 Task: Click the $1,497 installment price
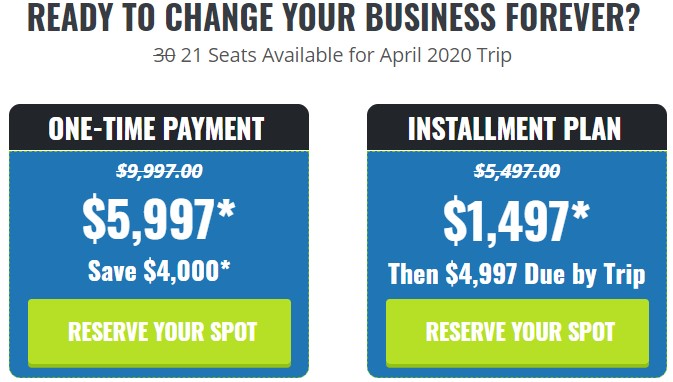point(506,221)
